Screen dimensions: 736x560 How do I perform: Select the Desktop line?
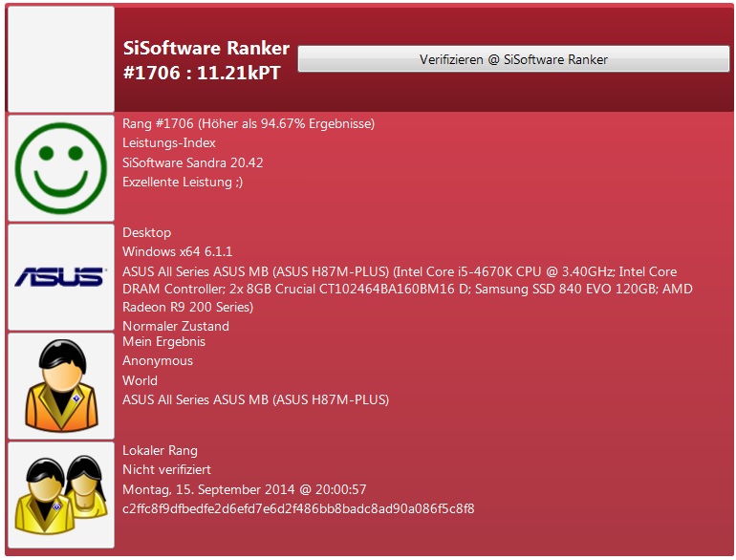coord(147,233)
